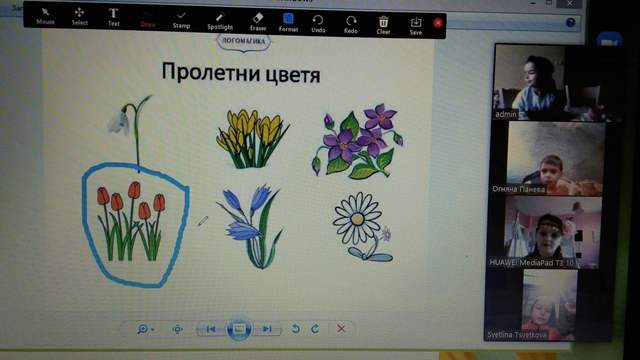This screenshot has width=640, height=360.
Task: Click the 'Пролетни цветя' heading
Action: point(241,73)
